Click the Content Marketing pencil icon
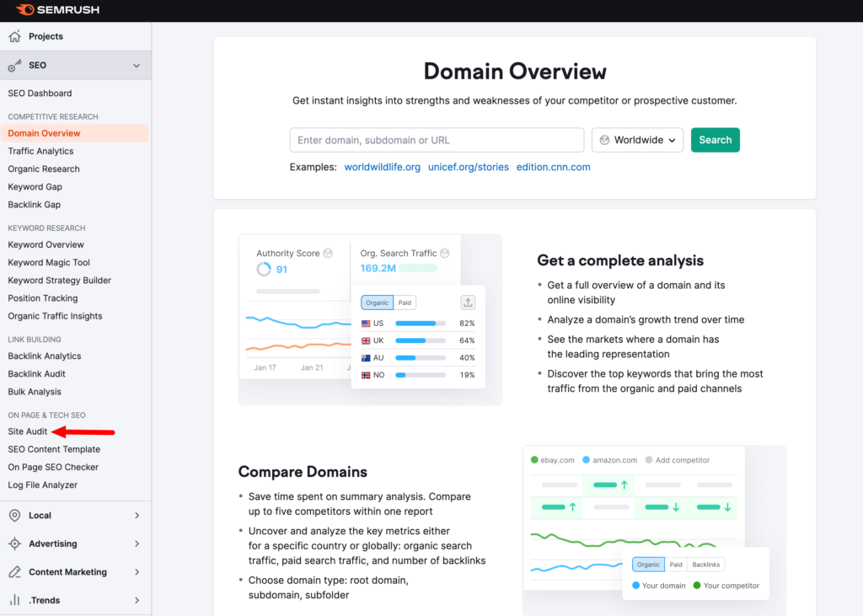The width and height of the screenshot is (863, 616). (15, 572)
